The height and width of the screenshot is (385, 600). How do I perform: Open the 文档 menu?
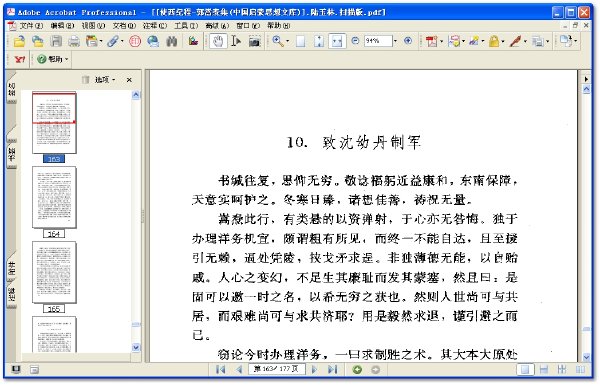click(x=124, y=26)
